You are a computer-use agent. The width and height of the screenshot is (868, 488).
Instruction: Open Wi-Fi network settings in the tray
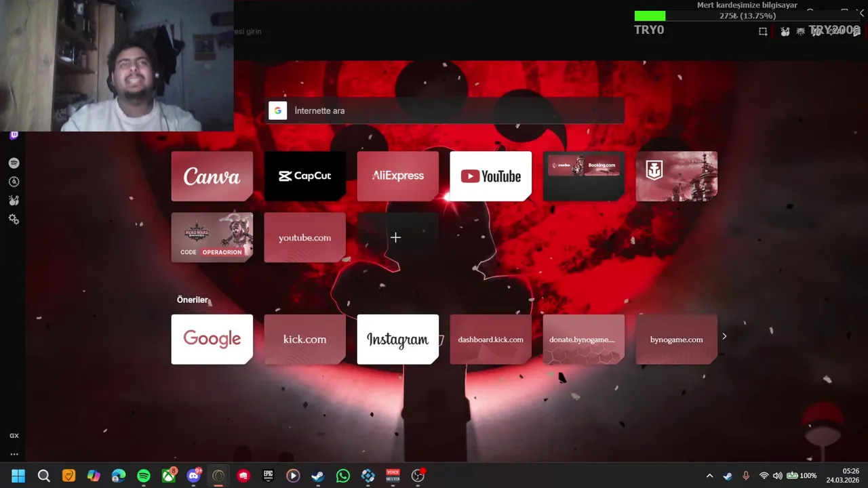[x=764, y=476]
